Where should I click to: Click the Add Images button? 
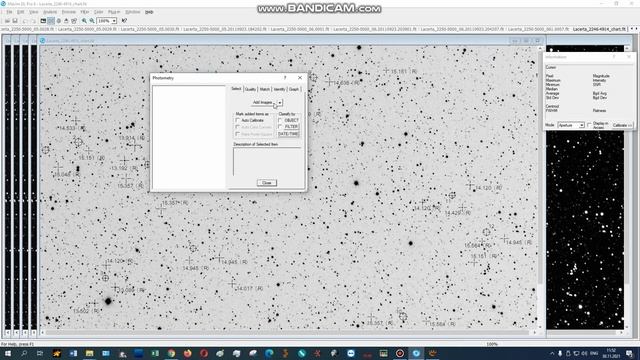[x=263, y=102]
